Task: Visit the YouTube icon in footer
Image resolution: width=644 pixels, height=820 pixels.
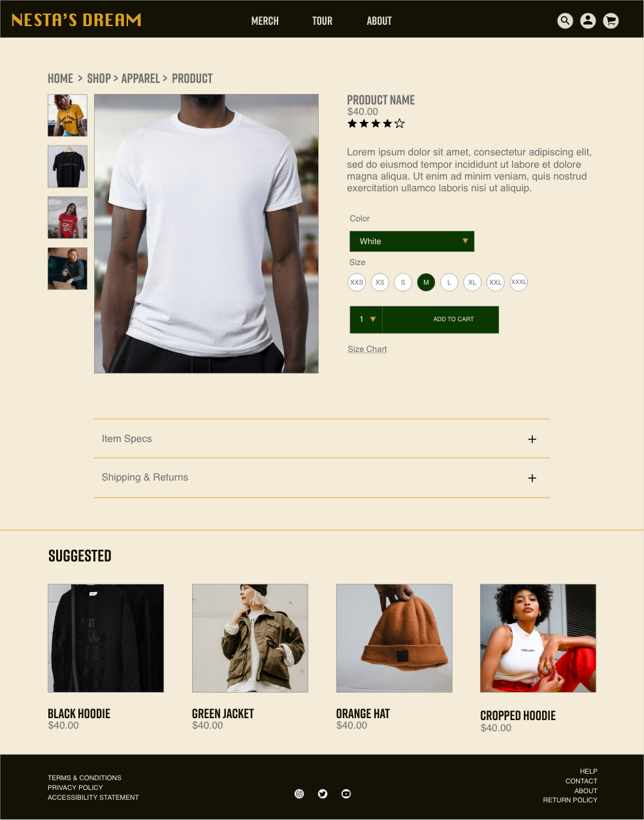Action: [346, 794]
